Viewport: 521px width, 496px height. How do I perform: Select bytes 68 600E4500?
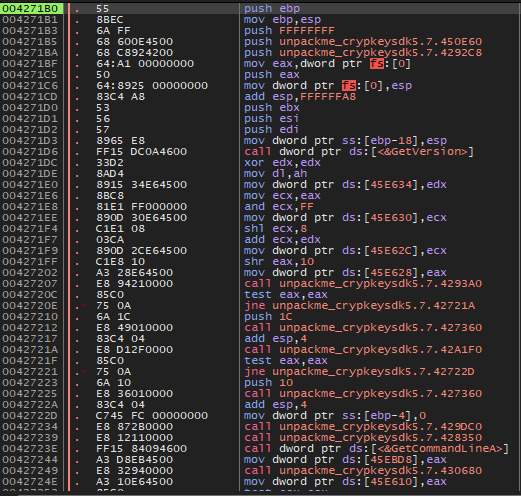[x=134, y=41]
